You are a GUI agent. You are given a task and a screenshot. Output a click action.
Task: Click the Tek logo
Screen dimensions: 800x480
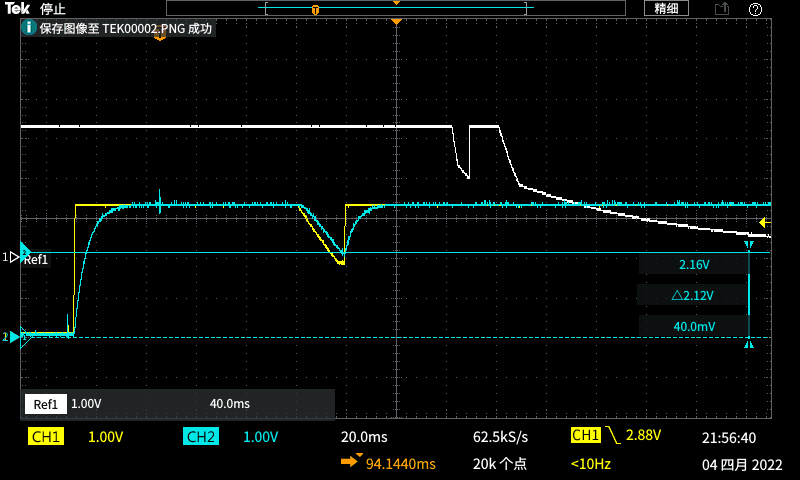coord(17,9)
